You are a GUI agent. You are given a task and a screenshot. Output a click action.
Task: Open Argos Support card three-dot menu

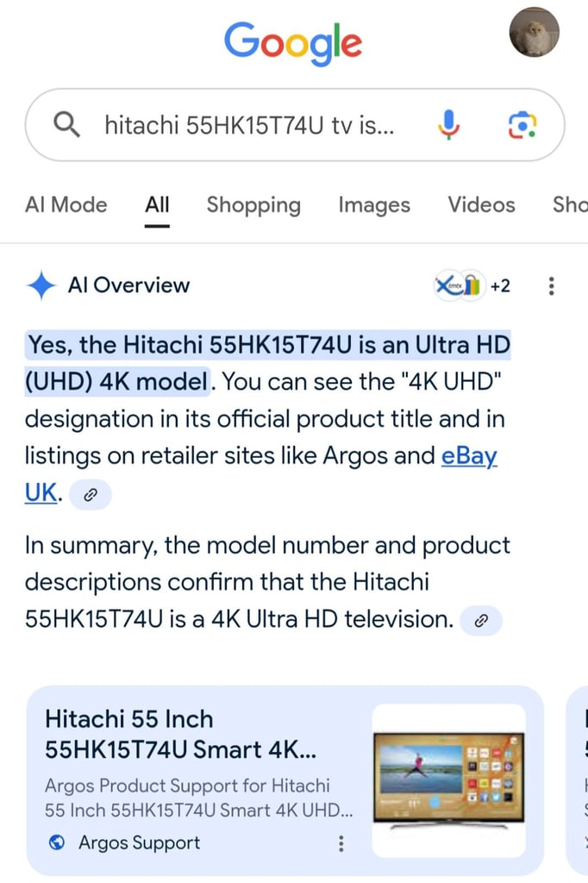[341, 843]
